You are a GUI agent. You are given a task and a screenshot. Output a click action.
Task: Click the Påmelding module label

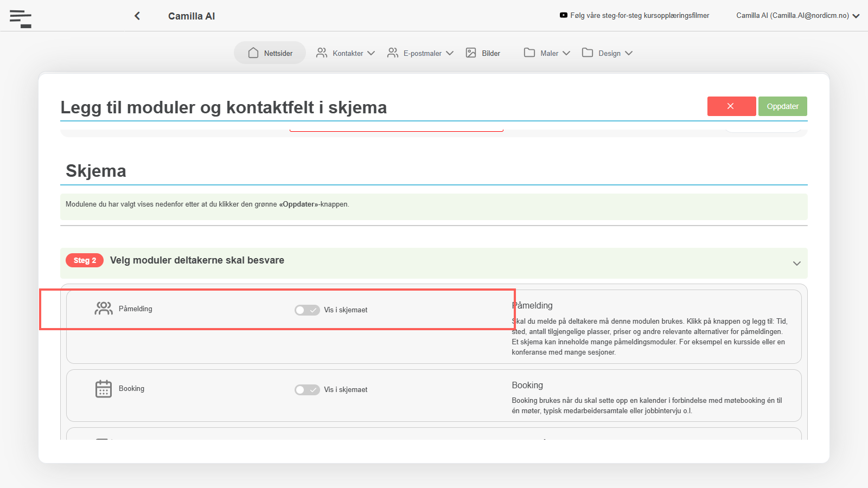tap(136, 309)
